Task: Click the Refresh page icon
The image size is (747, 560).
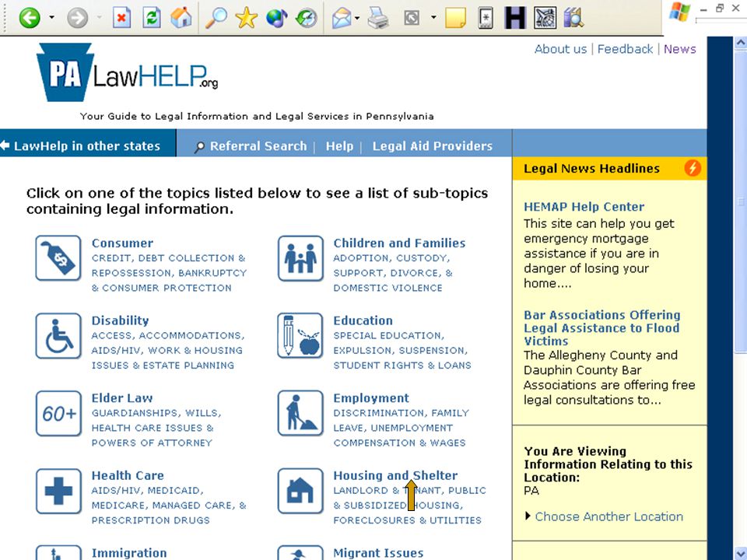Action: (x=152, y=18)
